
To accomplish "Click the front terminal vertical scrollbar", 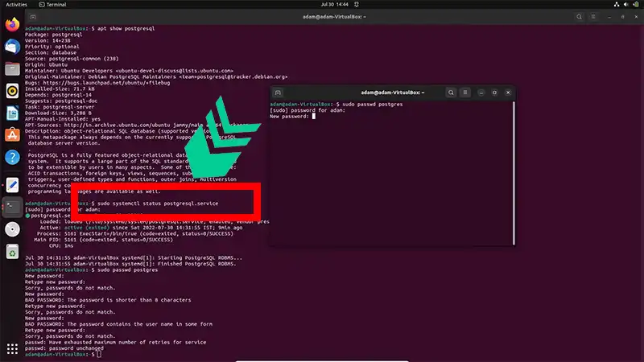I will (514, 173).
